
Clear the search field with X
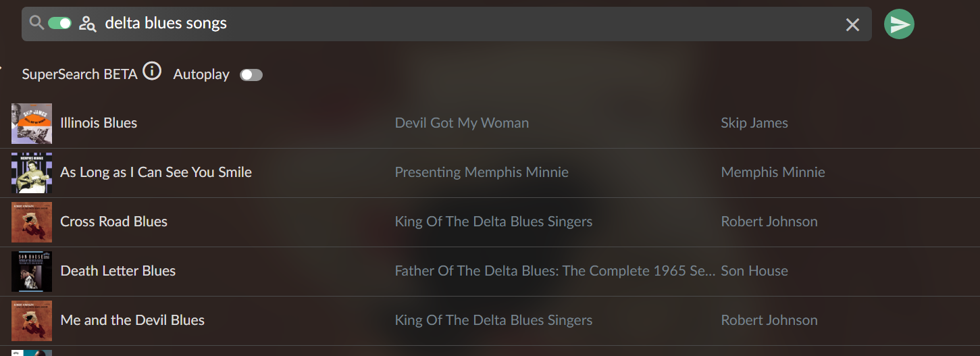point(852,25)
